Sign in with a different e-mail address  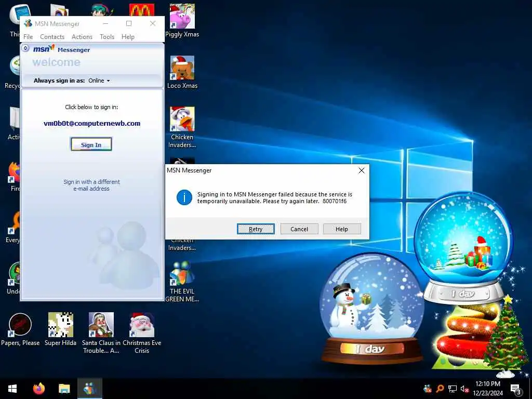click(91, 185)
